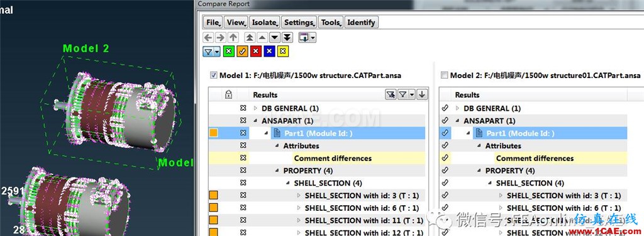Toggle the green X filter box

(x=229, y=52)
